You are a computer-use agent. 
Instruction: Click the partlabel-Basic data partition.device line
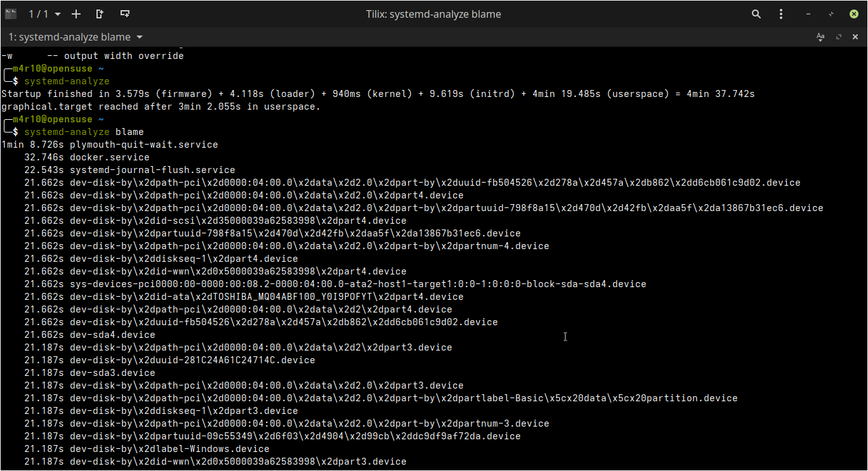[381, 398]
